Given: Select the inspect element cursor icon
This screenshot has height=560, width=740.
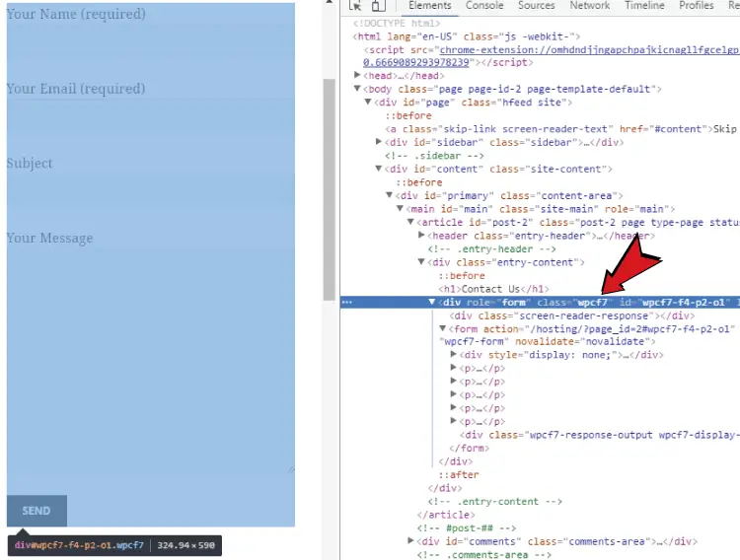Looking at the screenshot, I should pos(355,5).
